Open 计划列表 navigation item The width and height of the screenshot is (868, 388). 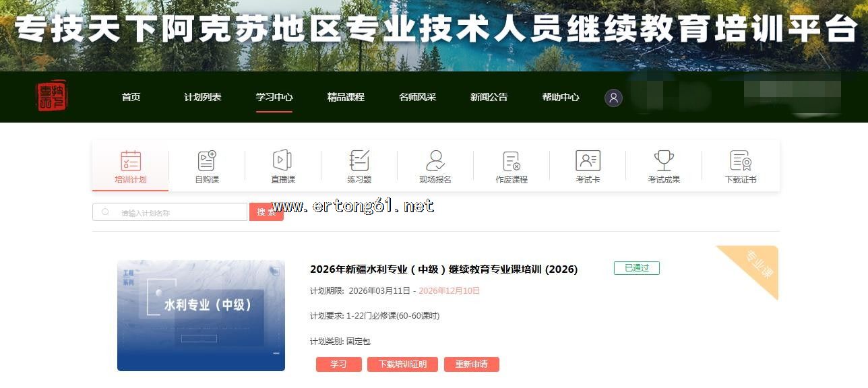(x=203, y=97)
